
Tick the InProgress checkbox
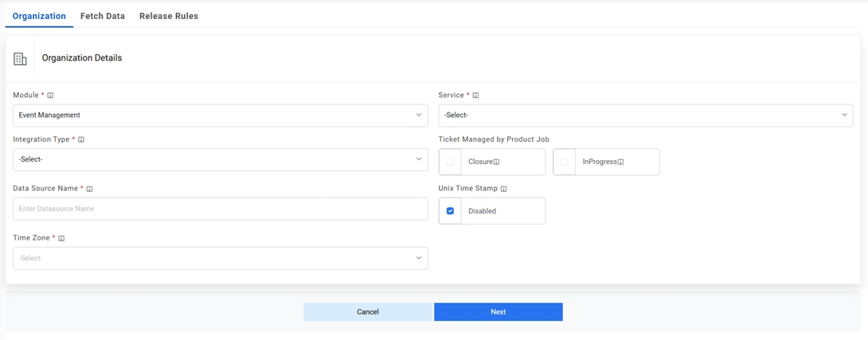pyautogui.click(x=565, y=162)
